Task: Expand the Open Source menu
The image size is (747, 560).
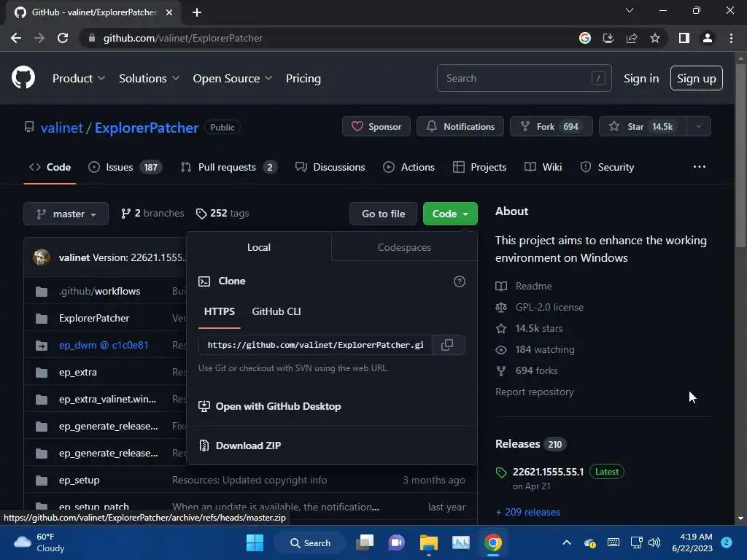Action: click(x=233, y=78)
